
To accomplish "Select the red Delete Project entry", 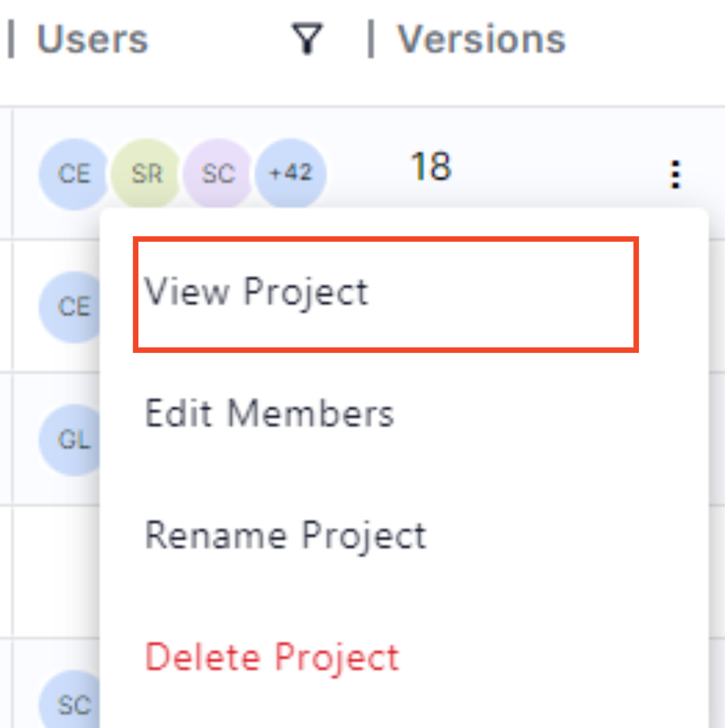I will pyautogui.click(x=272, y=657).
